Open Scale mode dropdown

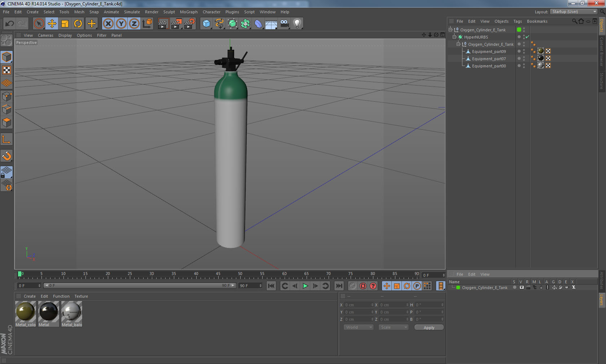[394, 327]
